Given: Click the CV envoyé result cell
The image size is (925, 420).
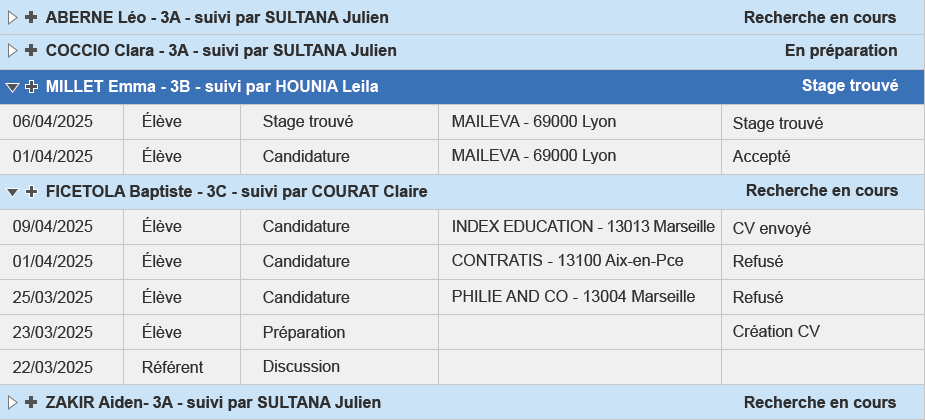Looking at the screenshot, I should (823, 227).
